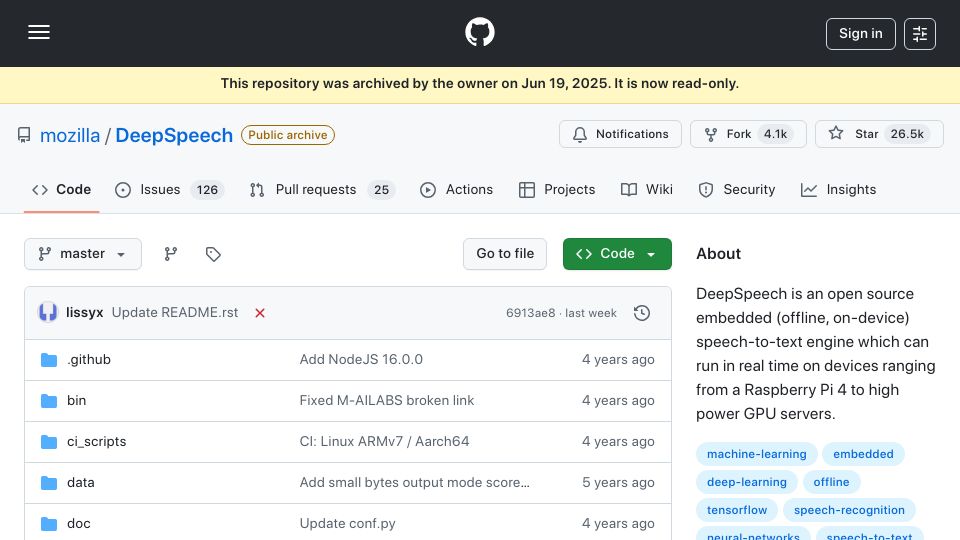This screenshot has height=540, width=960.
Task: Click the Pull requests counter 25
Action: coord(381,190)
